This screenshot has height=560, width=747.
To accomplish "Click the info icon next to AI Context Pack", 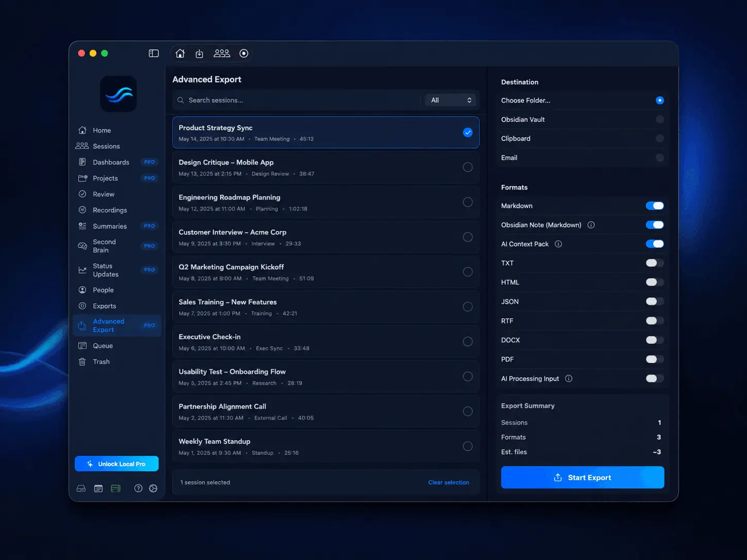I will coord(558,244).
